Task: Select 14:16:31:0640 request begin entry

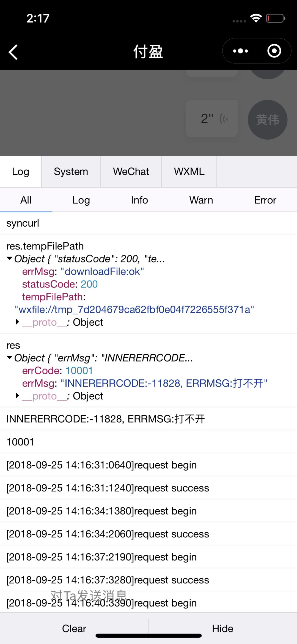Action: pyautogui.click(x=148, y=465)
